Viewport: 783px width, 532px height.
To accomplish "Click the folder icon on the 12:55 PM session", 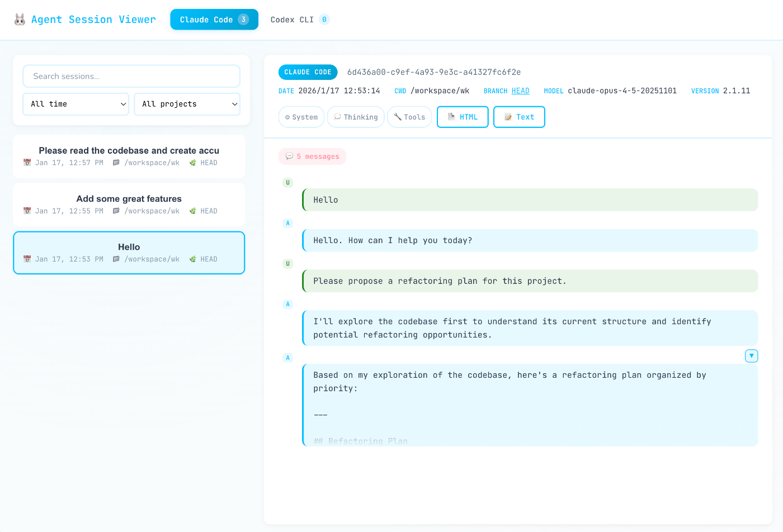I will [116, 211].
